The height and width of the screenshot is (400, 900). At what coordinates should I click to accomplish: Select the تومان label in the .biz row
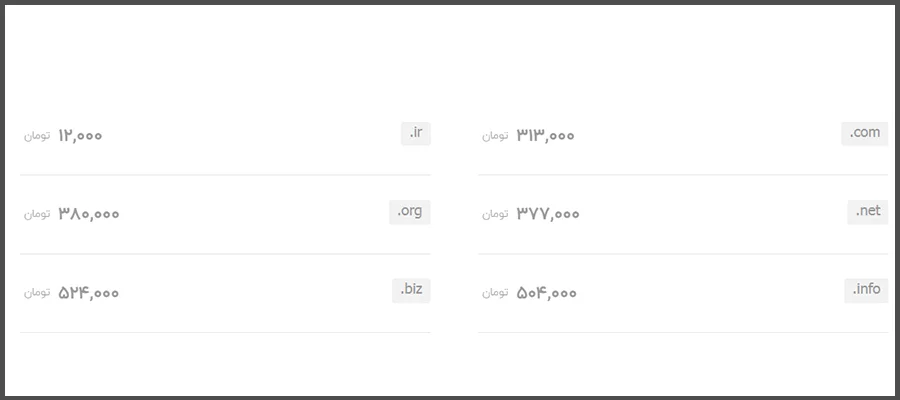point(37,294)
